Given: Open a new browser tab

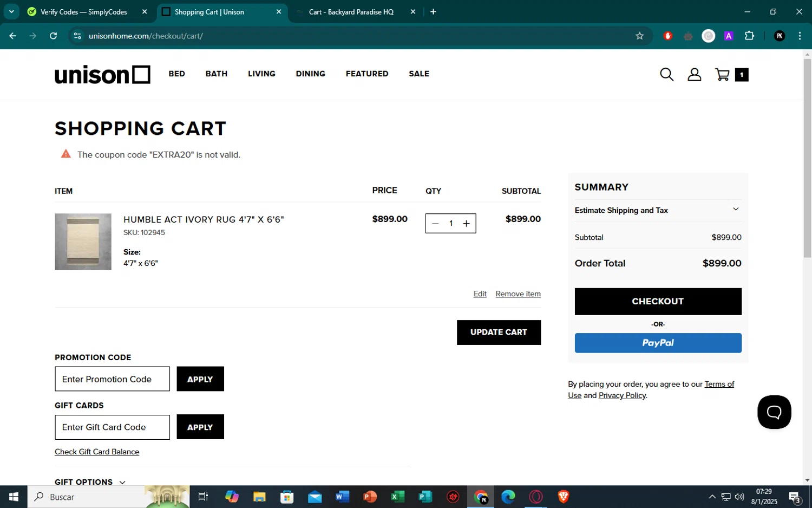Looking at the screenshot, I should coord(433,12).
